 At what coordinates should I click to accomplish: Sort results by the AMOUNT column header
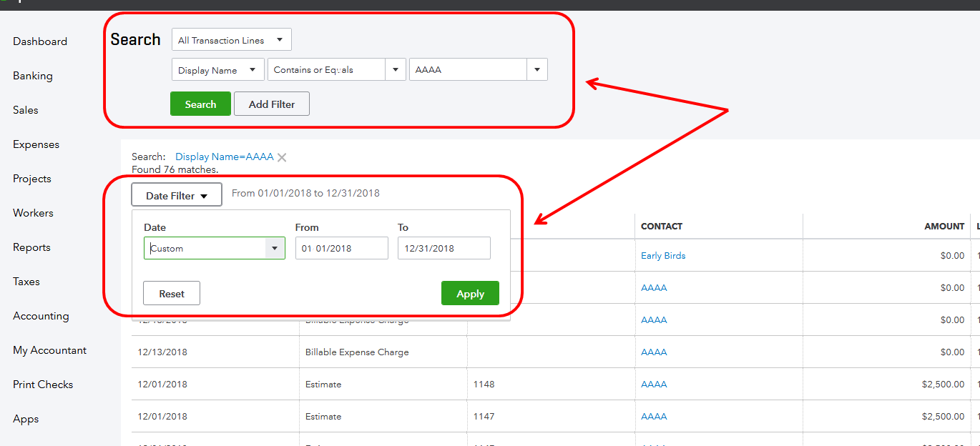point(944,226)
